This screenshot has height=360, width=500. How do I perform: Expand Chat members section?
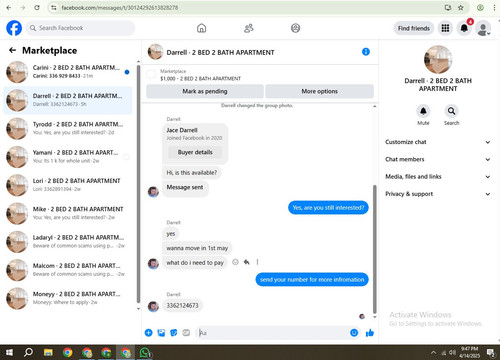pyautogui.click(x=438, y=159)
